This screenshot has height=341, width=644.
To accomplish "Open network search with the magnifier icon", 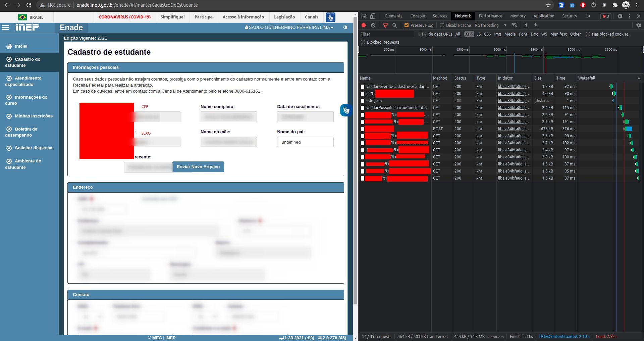I will click(395, 25).
